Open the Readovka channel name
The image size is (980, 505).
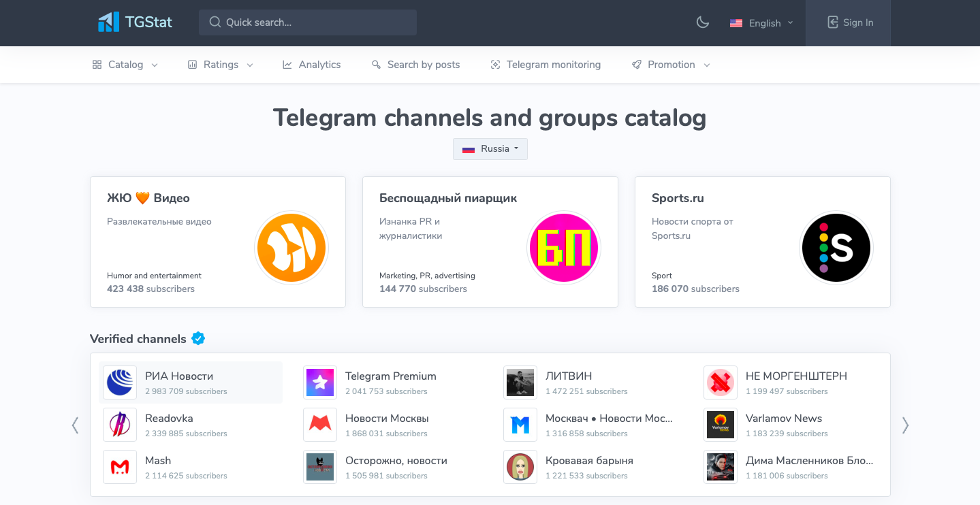(169, 419)
